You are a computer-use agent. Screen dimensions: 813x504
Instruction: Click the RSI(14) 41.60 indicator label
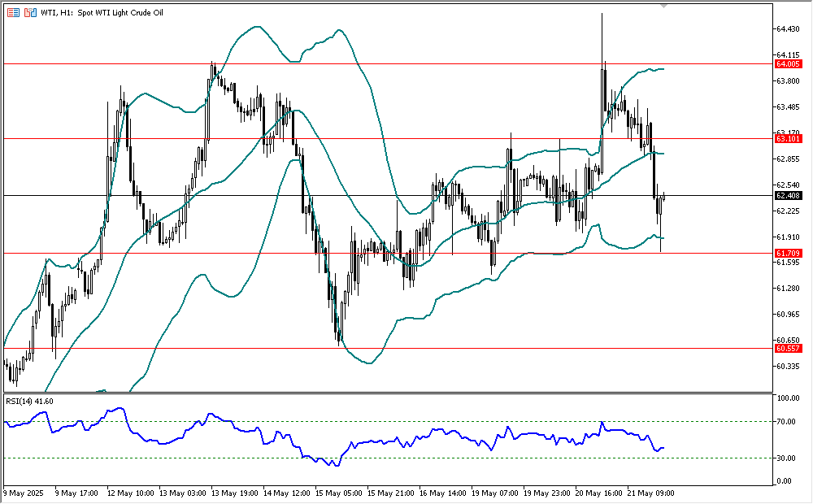(29, 402)
